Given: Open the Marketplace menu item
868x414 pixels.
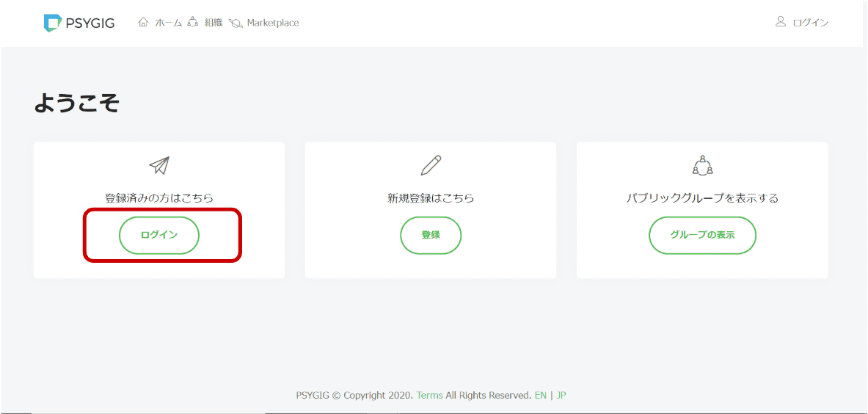Looking at the screenshot, I should 273,23.
